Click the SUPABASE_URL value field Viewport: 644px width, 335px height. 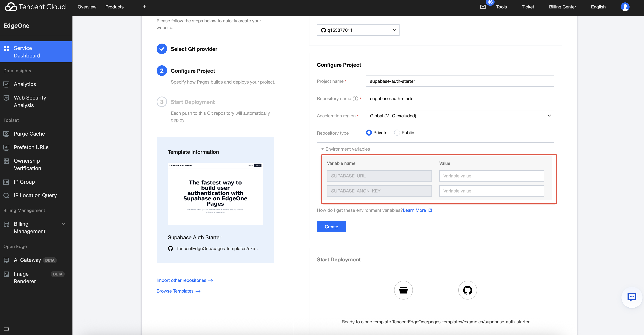[491, 176]
